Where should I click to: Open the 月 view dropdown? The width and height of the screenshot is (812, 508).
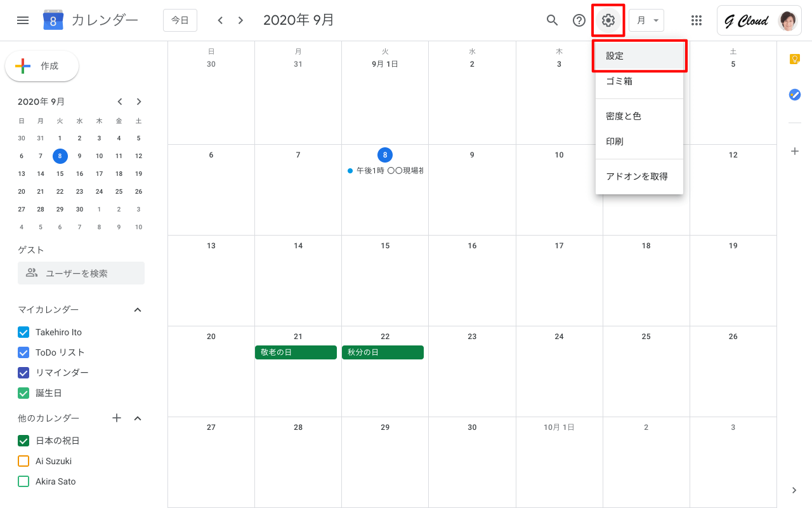646,20
